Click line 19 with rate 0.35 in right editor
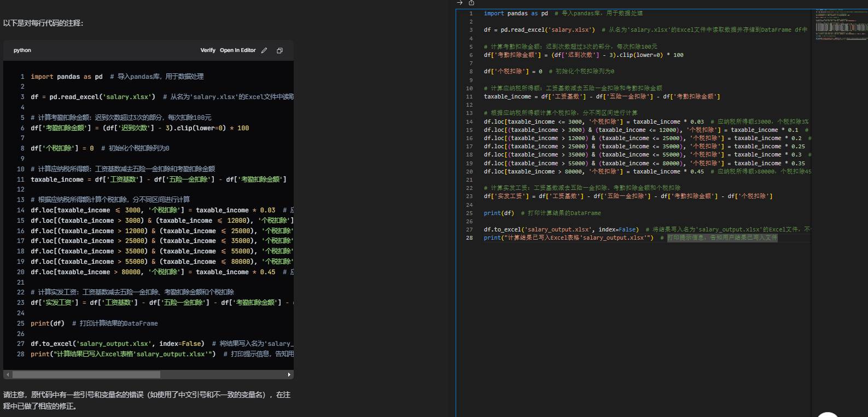Screen dimensions: 868x417 644,163
